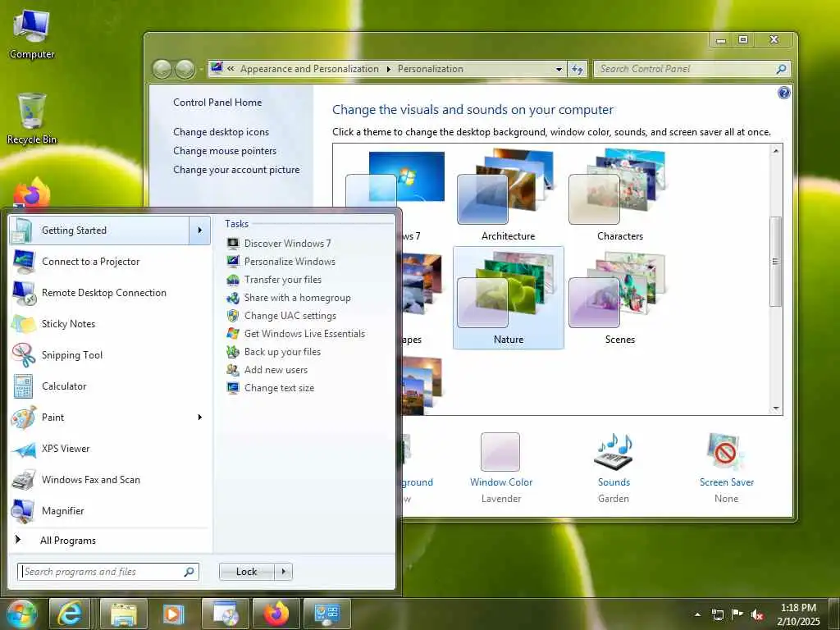Click Appearance and Personalization breadcrumb
Viewport: 840px width, 630px height.
click(x=309, y=69)
